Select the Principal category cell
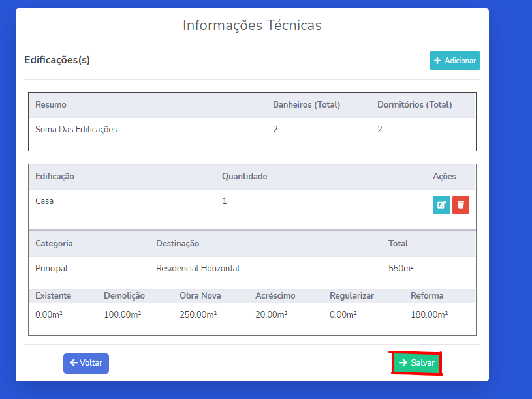Viewport: 532px width, 399px height. click(x=52, y=269)
